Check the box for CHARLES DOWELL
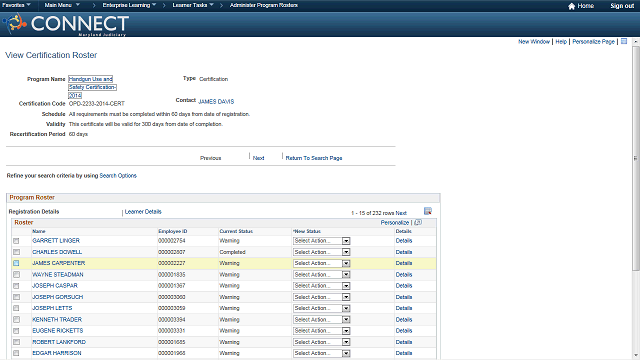 [16, 252]
